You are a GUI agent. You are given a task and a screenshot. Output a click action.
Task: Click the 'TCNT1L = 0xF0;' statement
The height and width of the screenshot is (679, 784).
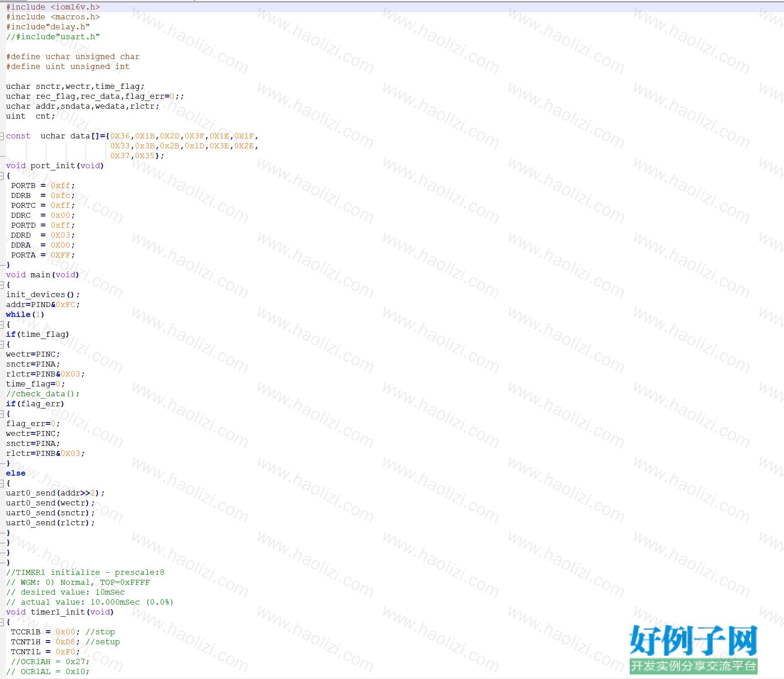pyautogui.click(x=46, y=652)
